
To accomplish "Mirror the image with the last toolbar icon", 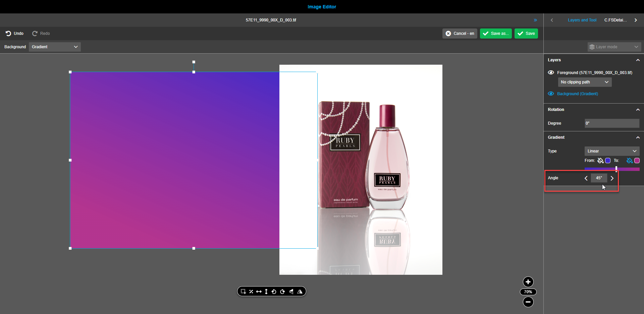I will point(300,291).
